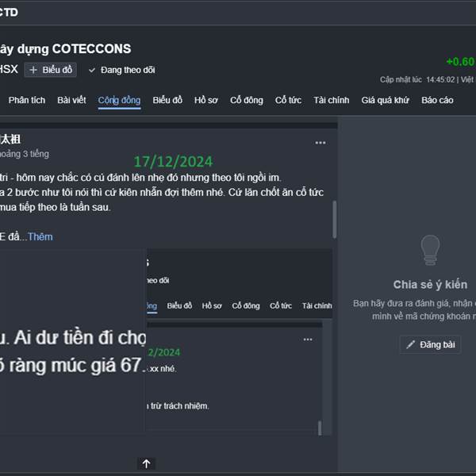Viewport: 476px width, 476px height.
Task: Click the 17/12/2024 date text
Action: (x=173, y=162)
